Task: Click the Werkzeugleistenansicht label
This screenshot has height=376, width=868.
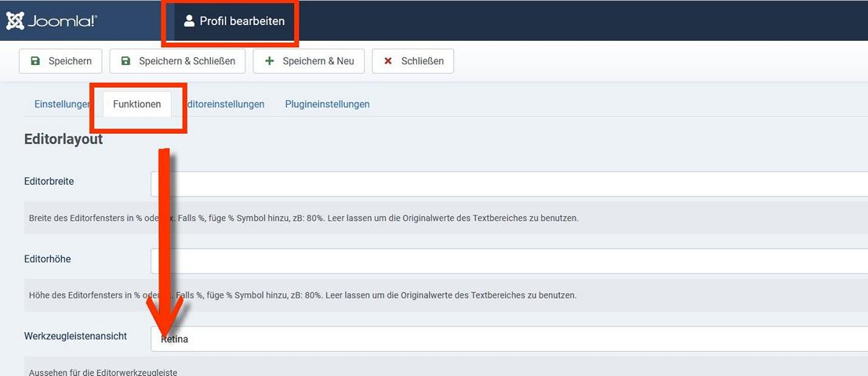Action: (x=76, y=335)
